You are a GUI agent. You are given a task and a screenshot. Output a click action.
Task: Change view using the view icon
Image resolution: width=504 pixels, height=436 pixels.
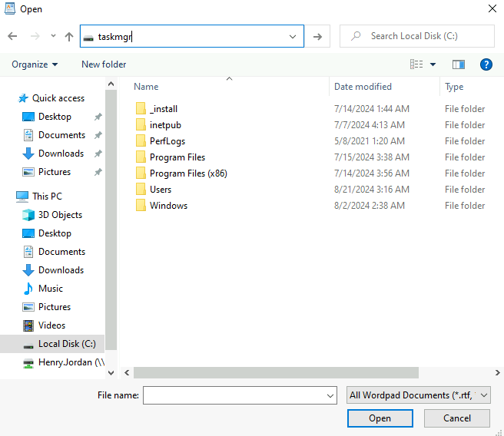click(x=416, y=64)
